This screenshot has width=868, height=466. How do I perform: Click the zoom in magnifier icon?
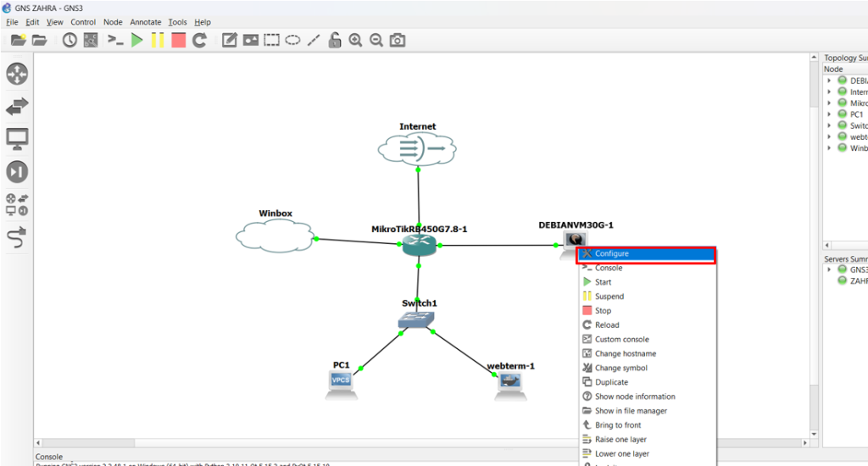pos(355,40)
